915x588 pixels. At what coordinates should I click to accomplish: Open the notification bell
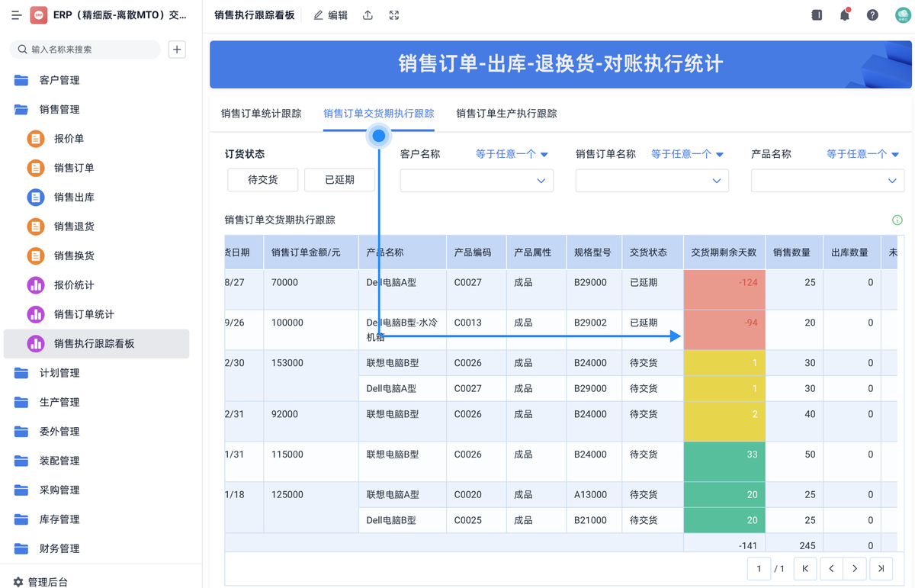844,14
